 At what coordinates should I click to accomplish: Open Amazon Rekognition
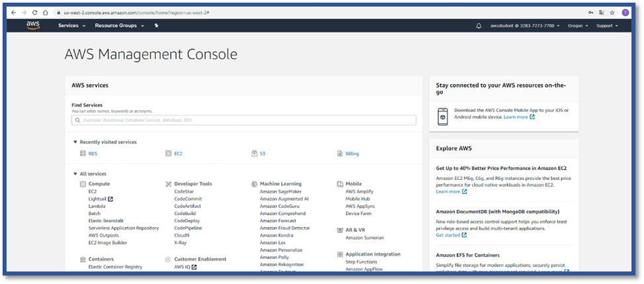[282, 265]
